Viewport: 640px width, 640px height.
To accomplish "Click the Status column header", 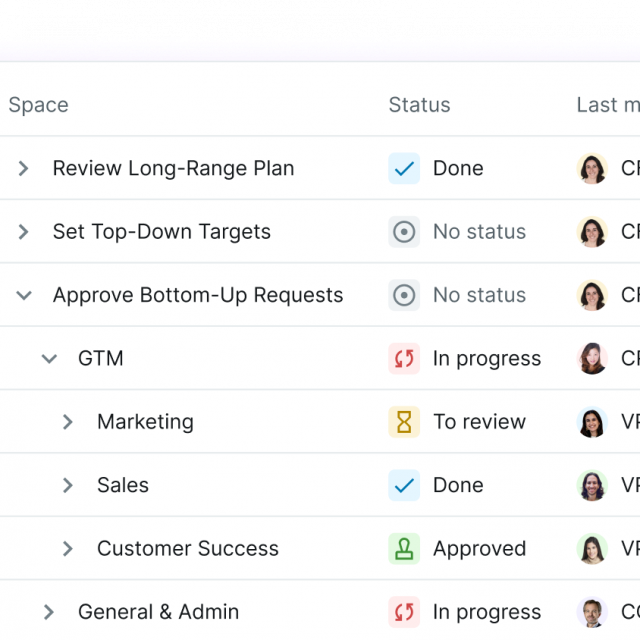I will (x=419, y=105).
